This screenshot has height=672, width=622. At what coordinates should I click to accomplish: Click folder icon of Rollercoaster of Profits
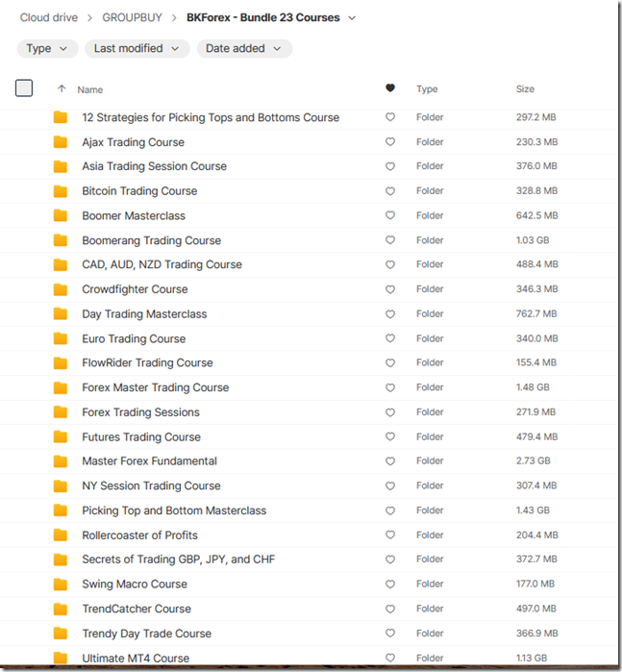click(x=61, y=535)
